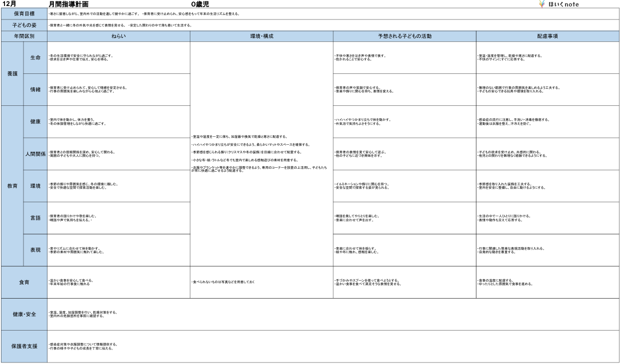Click the ほいくnote logo icon

[542, 4]
